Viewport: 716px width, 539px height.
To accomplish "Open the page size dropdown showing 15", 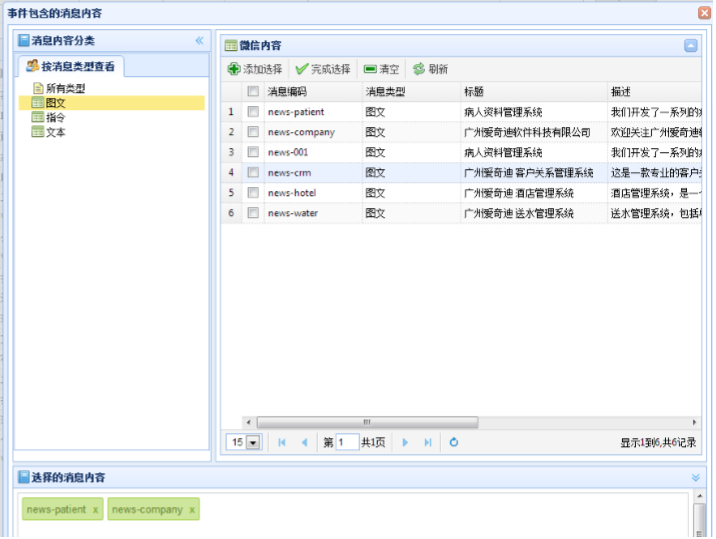I will click(x=253, y=442).
